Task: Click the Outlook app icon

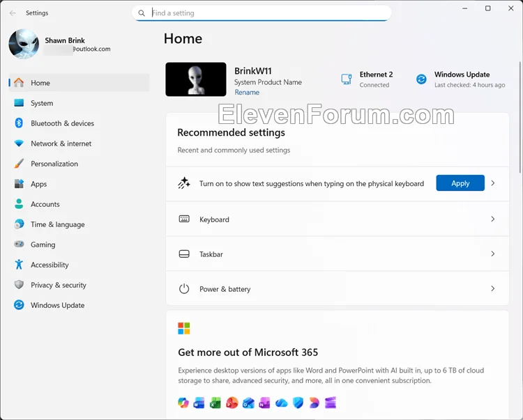Action: coord(248,403)
